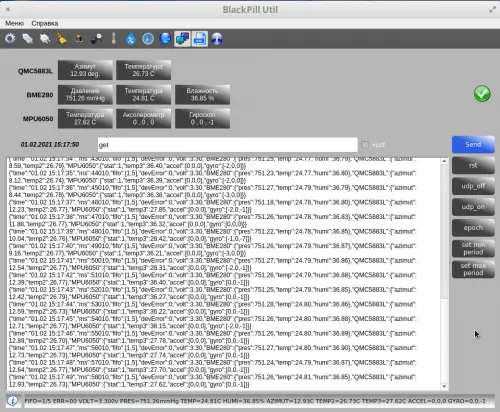The height and width of the screenshot is (412, 500).
Task: Click the log scrollbar down arrow
Action: (444, 386)
